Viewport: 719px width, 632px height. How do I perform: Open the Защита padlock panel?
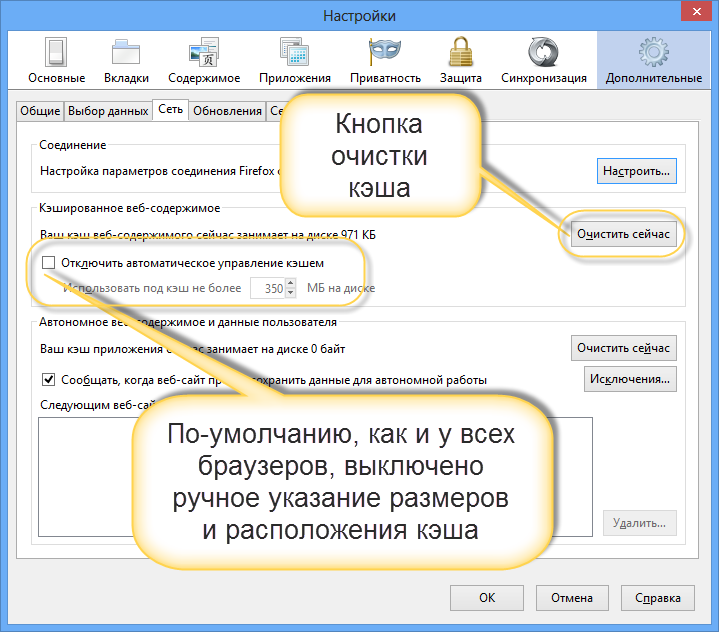pyautogui.click(x=460, y=60)
